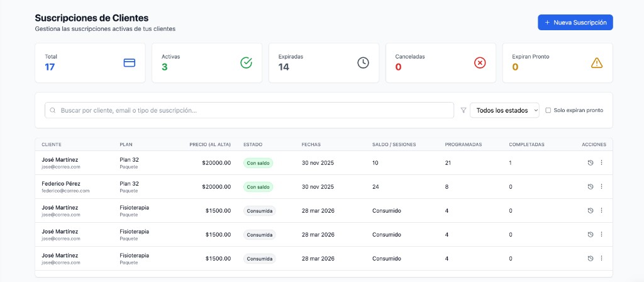Click the Con saldo badge for Federico Pérez

click(x=260, y=187)
